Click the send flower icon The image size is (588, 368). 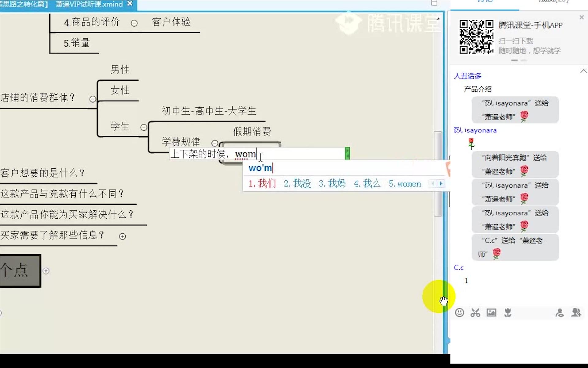point(508,312)
